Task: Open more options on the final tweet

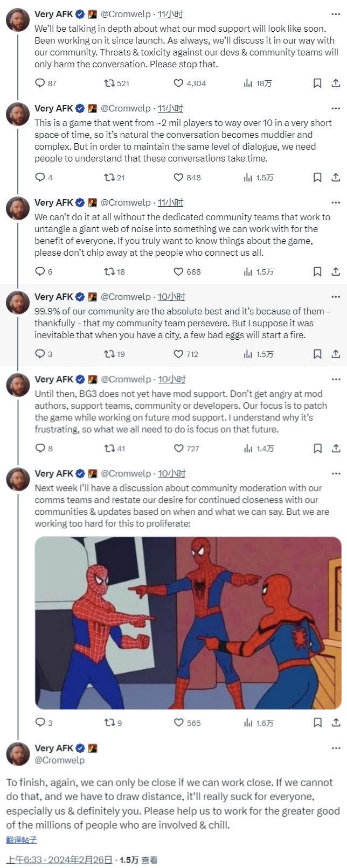Action: point(336,748)
